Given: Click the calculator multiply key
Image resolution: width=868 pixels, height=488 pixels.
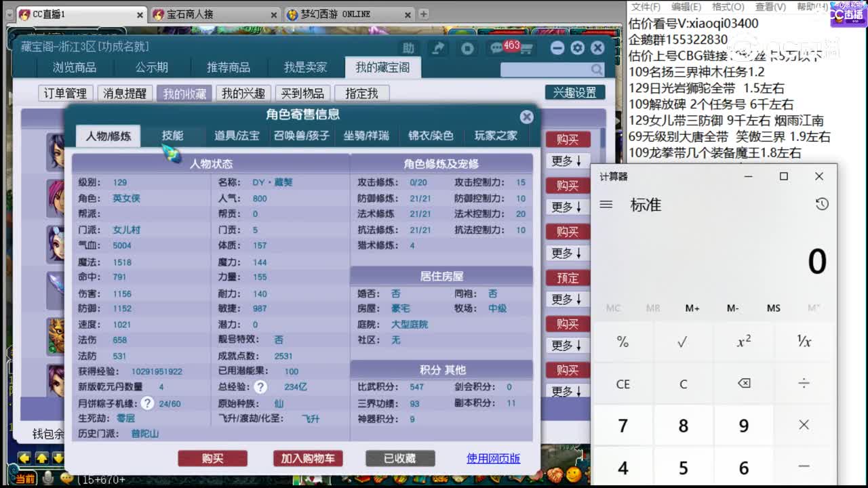Looking at the screenshot, I should 804,426.
